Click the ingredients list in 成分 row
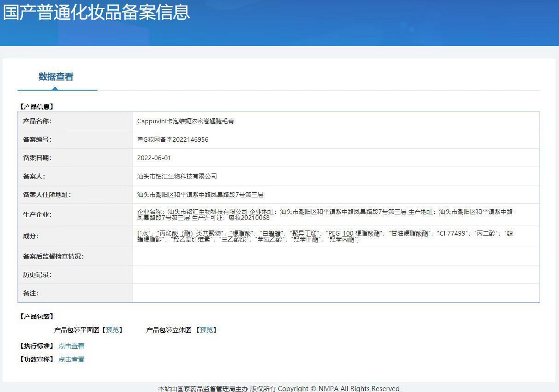559x392 pixels. [x=325, y=236]
